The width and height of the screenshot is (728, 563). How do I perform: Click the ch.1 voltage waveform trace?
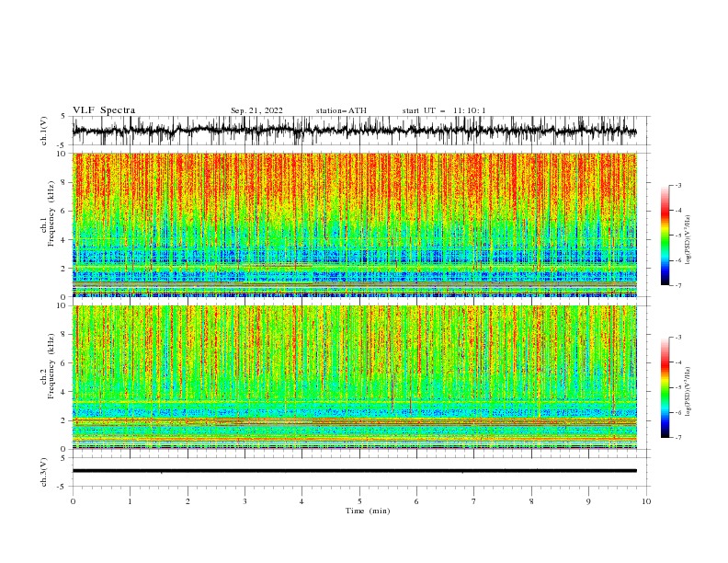pos(354,131)
